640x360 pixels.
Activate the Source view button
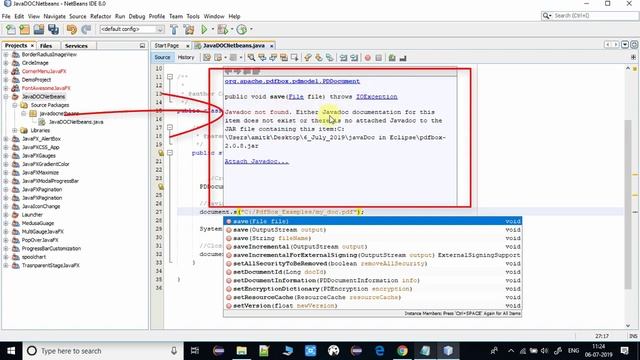click(162, 58)
